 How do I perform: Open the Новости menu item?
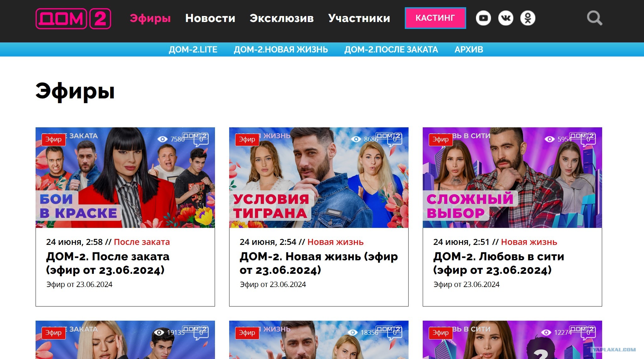(210, 18)
